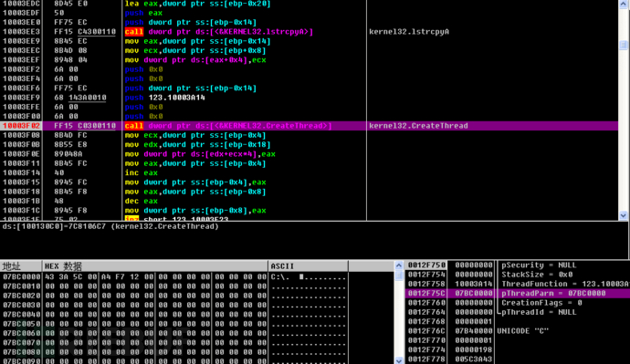Click disassembly scrollbar up arrow
Image resolution: width=630 pixels, height=364 pixels.
coord(624,4)
